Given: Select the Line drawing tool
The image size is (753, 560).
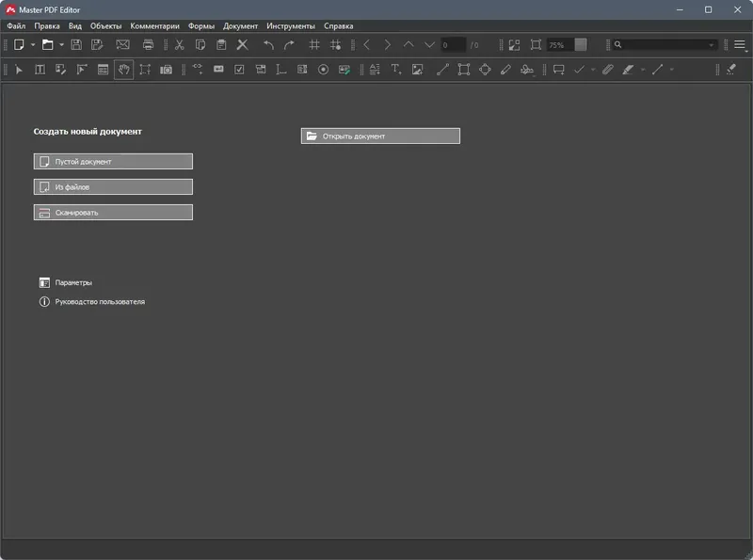Looking at the screenshot, I should (444, 68).
